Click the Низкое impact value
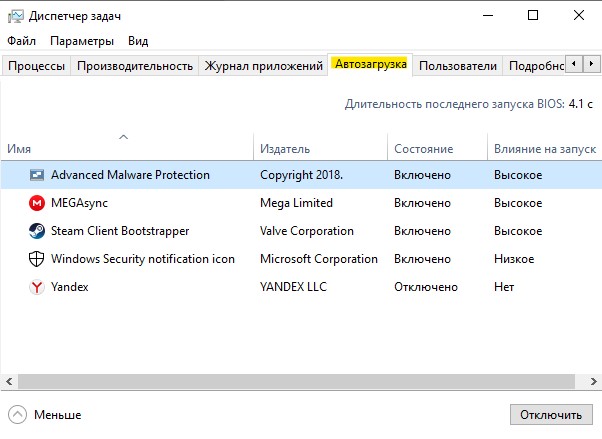The width and height of the screenshot is (602, 439). tap(514, 259)
